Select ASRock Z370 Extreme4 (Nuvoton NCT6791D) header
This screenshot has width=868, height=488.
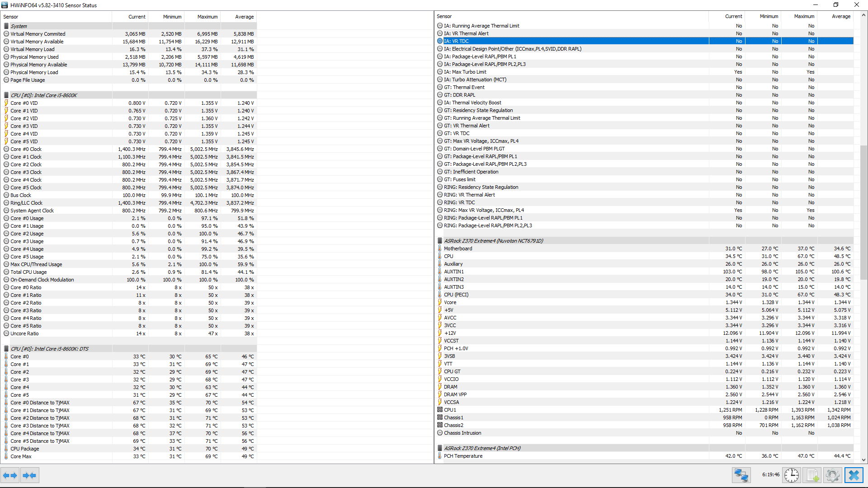(x=493, y=241)
